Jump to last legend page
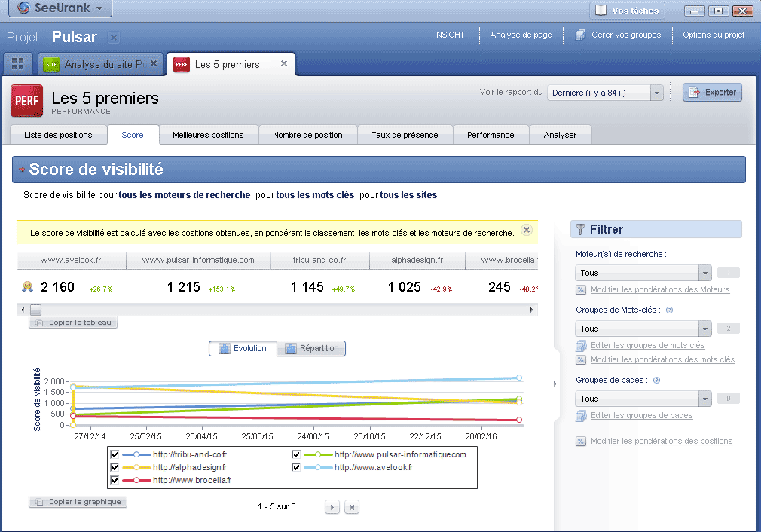This screenshot has height=532, width=761. pos(352,507)
